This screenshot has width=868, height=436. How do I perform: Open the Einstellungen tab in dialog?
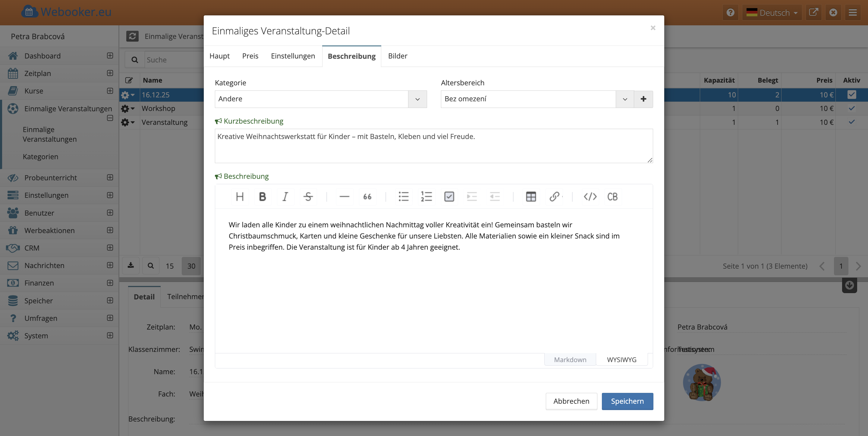click(x=292, y=56)
